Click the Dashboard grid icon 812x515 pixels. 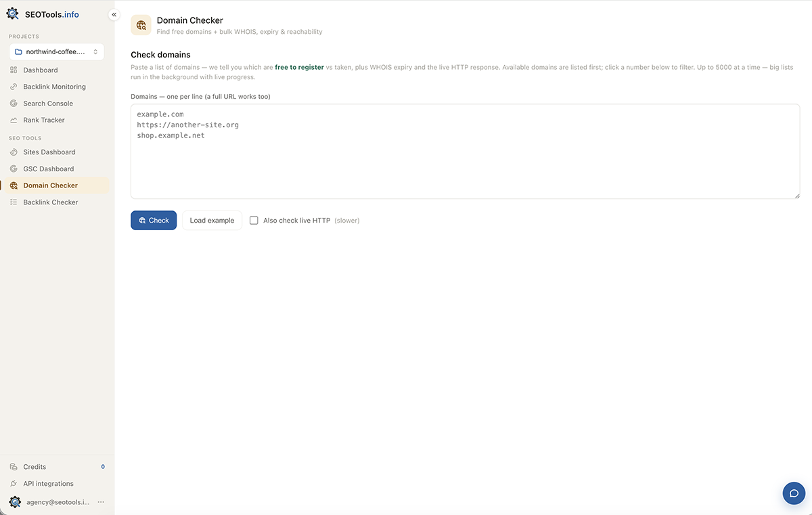[x=14, y=70]
